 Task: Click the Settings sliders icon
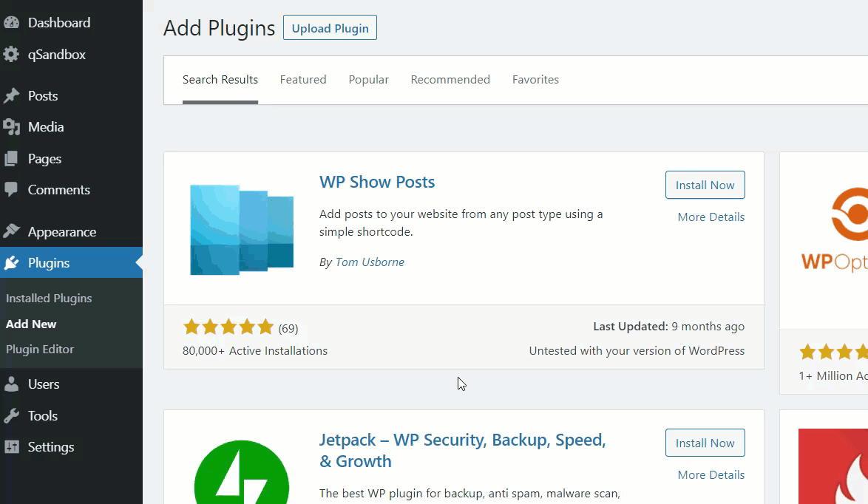[11, 446]
